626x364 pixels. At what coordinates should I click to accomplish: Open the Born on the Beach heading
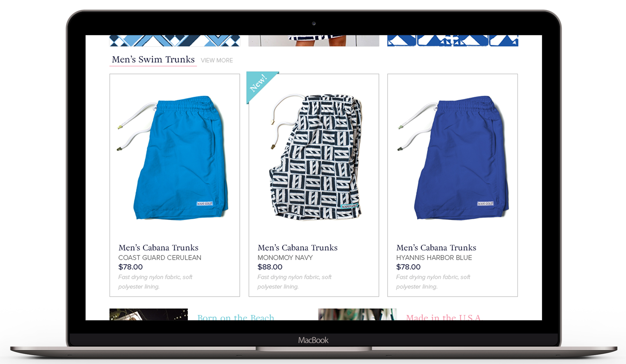[236, 317]
